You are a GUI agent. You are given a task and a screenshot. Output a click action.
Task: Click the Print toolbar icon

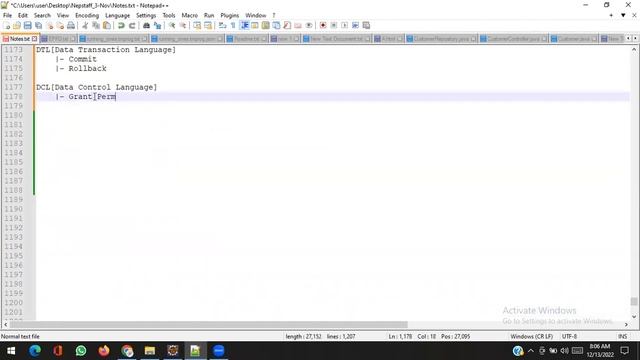[71, 26]
